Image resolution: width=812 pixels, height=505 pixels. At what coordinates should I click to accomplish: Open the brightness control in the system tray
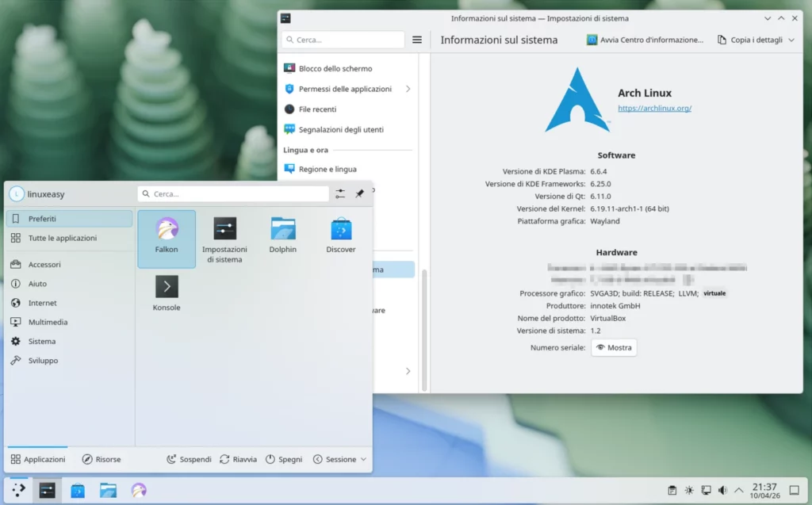(689, 490)
